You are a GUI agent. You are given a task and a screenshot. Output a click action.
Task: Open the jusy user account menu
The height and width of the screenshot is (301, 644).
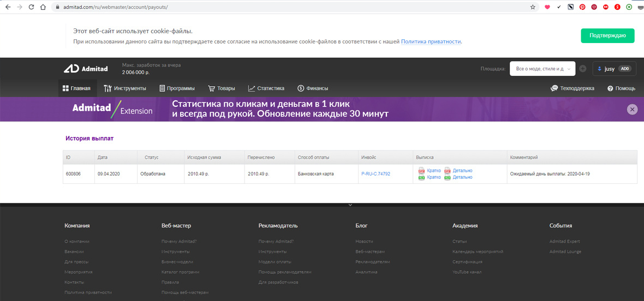click(x=614, y=69)
